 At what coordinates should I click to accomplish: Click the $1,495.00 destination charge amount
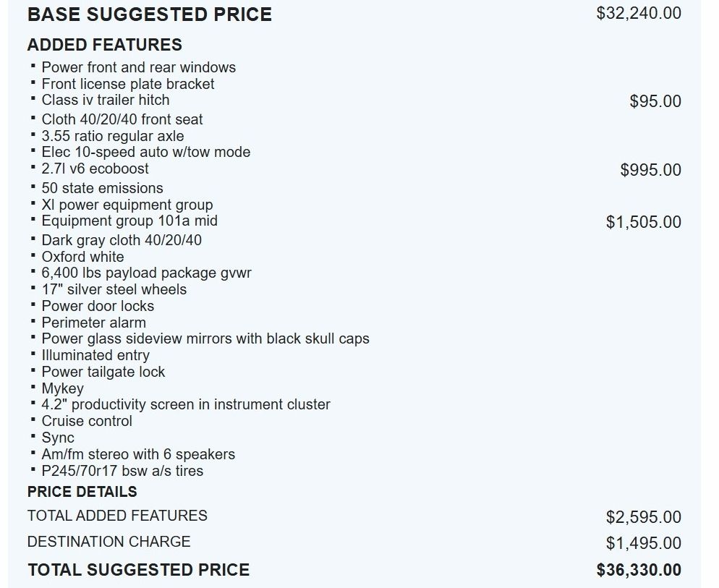coord(643,543)
